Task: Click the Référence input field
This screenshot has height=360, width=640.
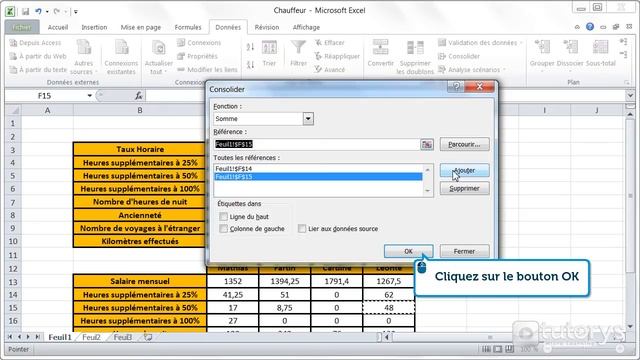Action: coord(317,144)
